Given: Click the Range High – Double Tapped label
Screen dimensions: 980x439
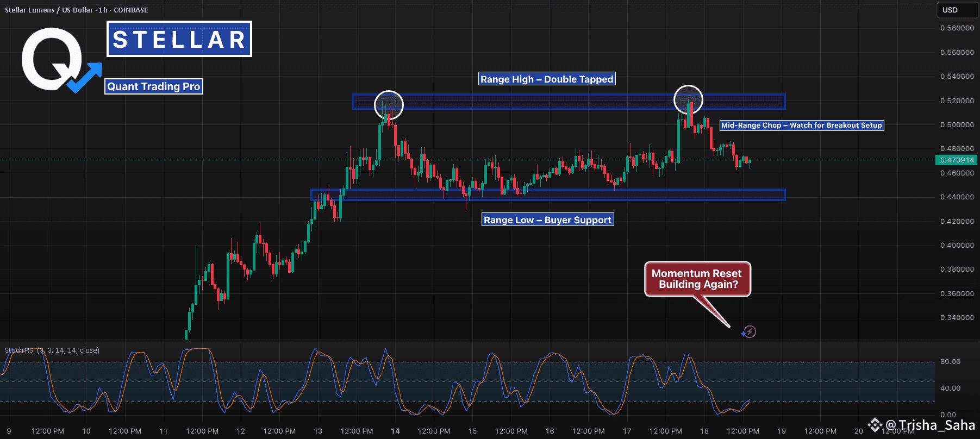Looking at the screenshot, I should coord(547,79).
